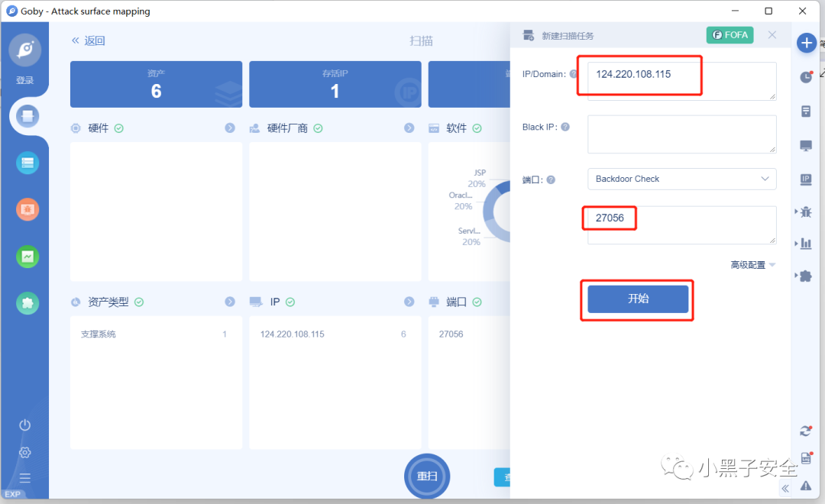The width and height of the screenshot is (825, 504).
Task: Open the orange vulnerability sidebar icon
Action: [x=27, y=209]
